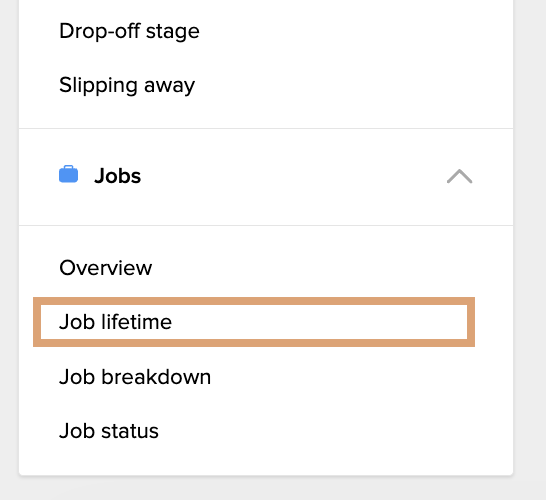Screen dimensions: 546x500
Task: Open the Job breakdown report
Action: click(135, 377)
